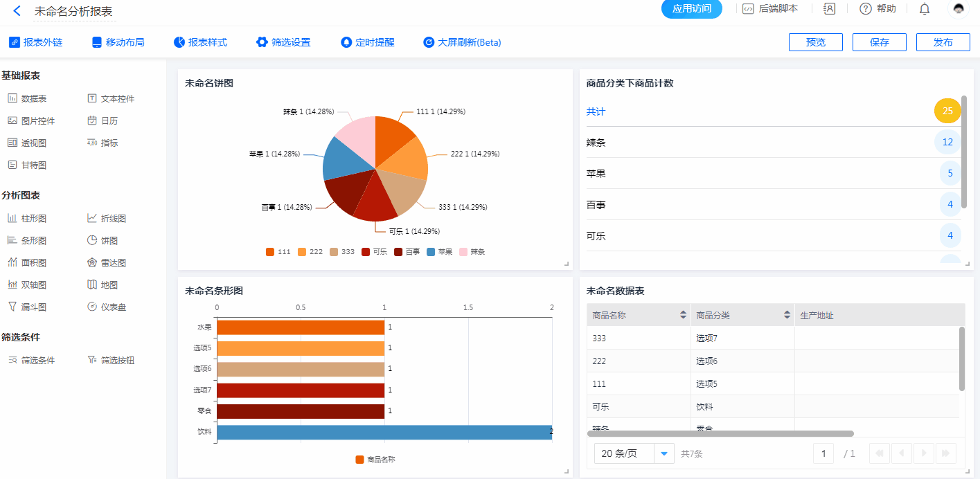980x479 pixels.
Task: Click the data table horizontal scrollbar
Action: (x=720, y=433)
